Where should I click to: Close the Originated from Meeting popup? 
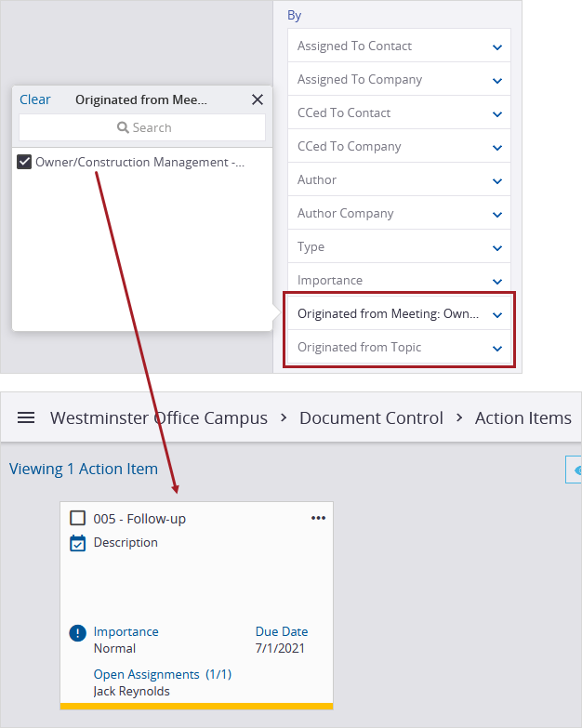pyautogui.click(x=258, y=99)
